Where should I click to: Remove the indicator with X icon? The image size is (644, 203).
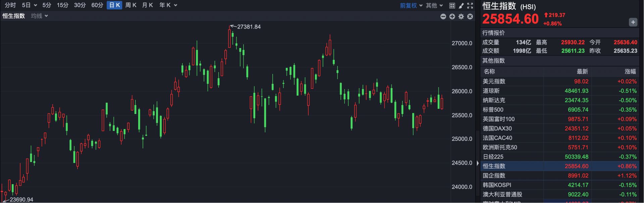pos(470,16)
